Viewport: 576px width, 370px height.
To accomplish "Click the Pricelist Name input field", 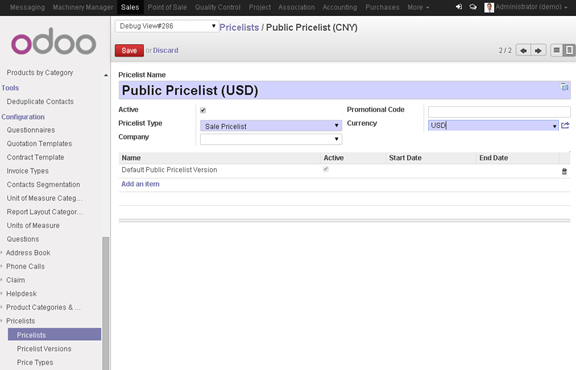I will [x=344, y=90].
